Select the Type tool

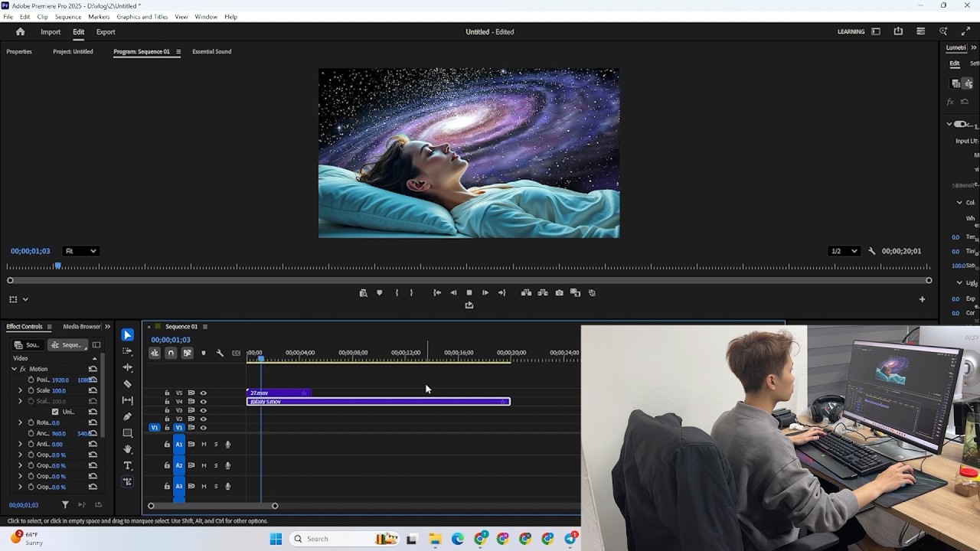click(x=128, y=465)
